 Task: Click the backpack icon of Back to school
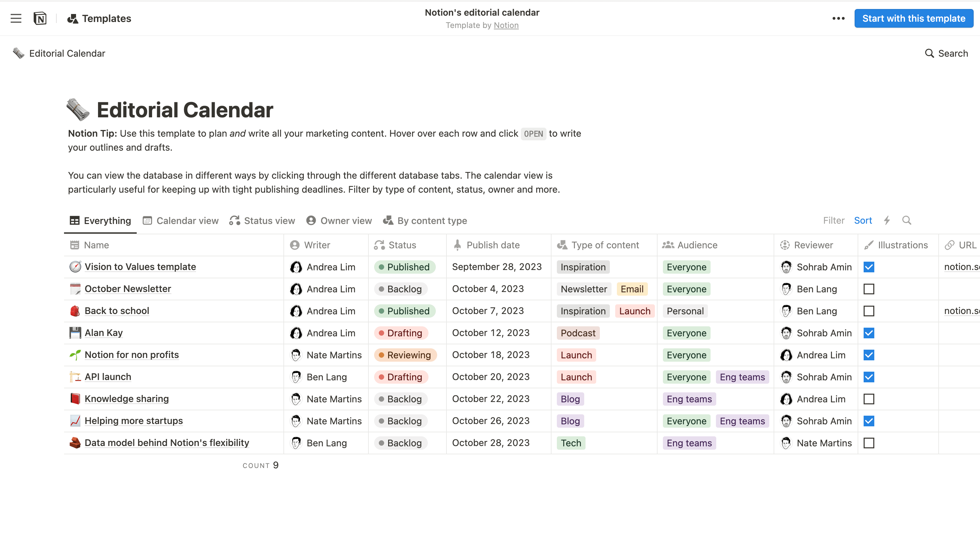click(75, 311)
